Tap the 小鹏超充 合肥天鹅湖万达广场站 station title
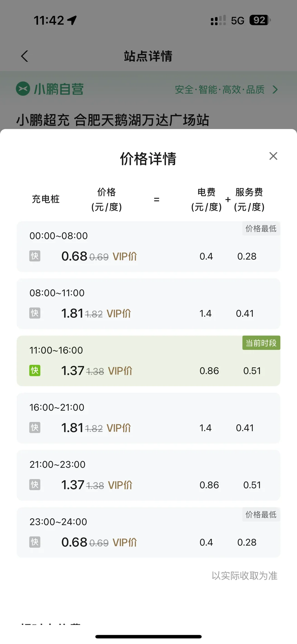 point(113,120)
